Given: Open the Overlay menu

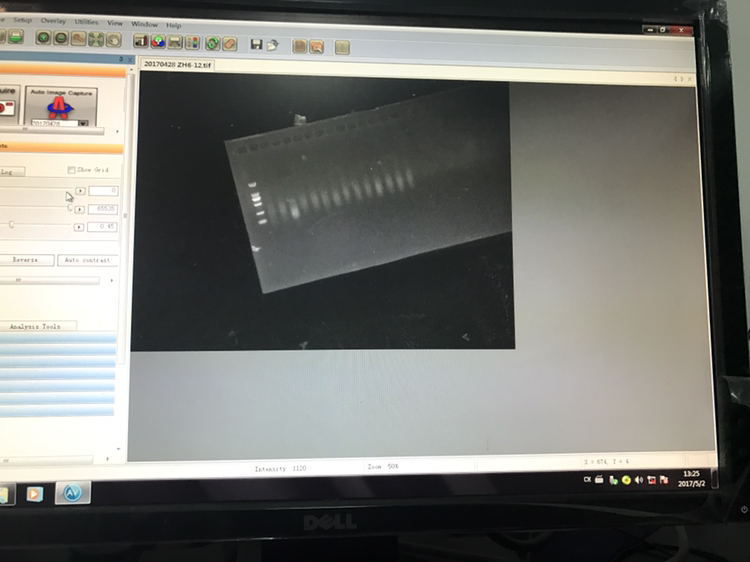Looking at the screenshot, I should pyautogui.click(x=53, y=21).
